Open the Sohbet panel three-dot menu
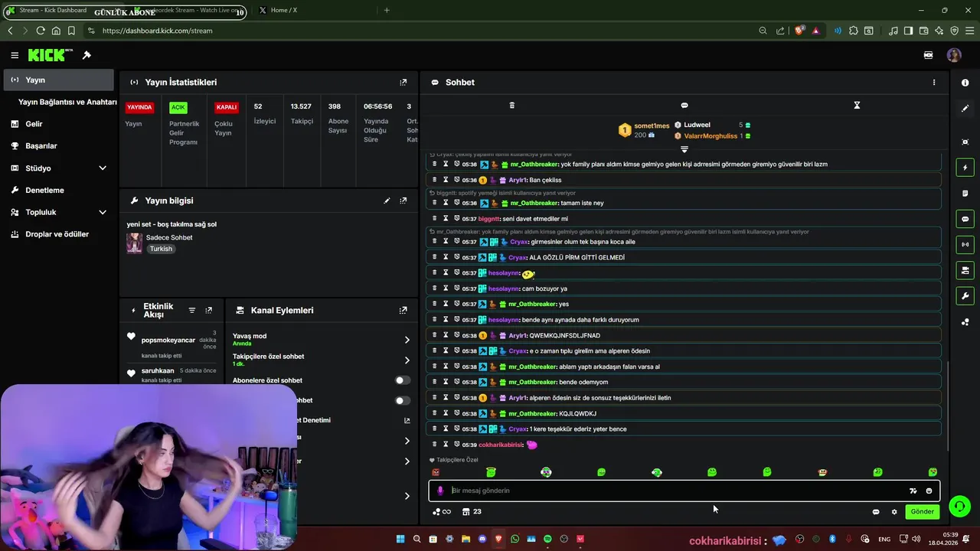The image size is (980, 551). (x=933, y=82)
